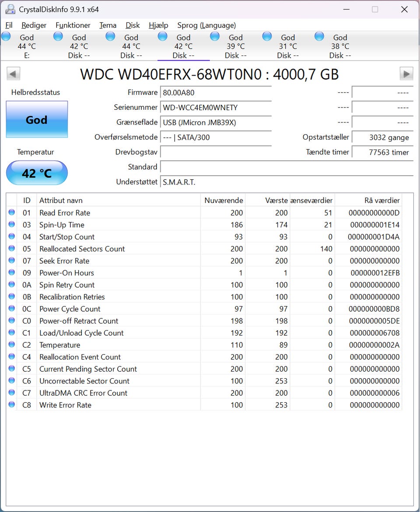The width and height of the screenshot is (420, 512).
Task: Select the Read Error Rate attribute name
Action: point(65,213)
